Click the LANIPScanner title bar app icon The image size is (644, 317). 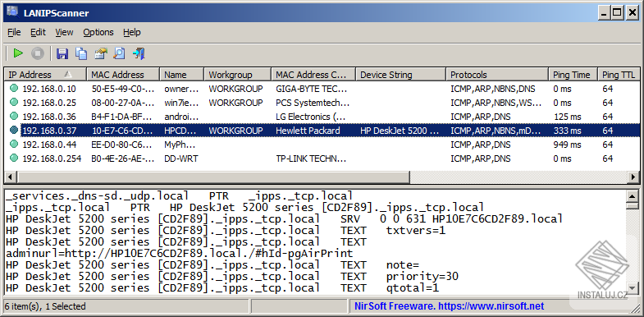point(13,12)
